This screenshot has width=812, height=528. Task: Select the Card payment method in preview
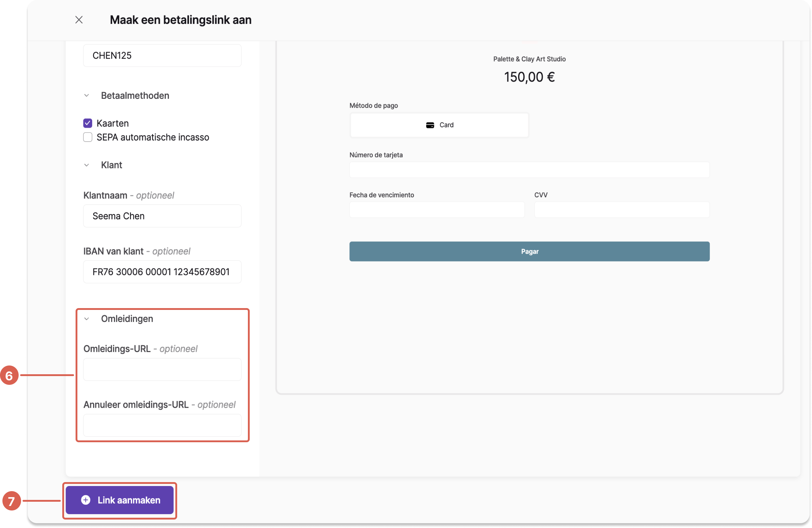coord(440,125)
